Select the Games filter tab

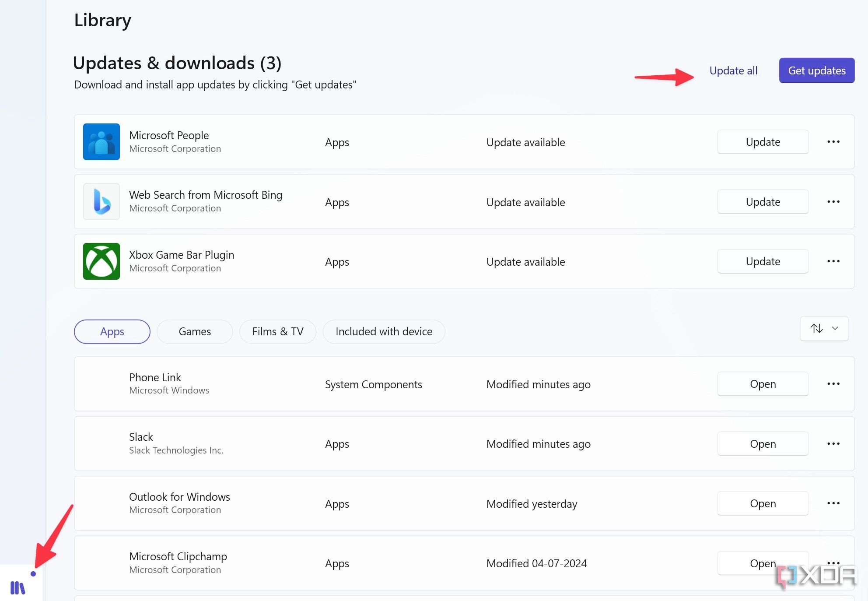click(195, 331)
